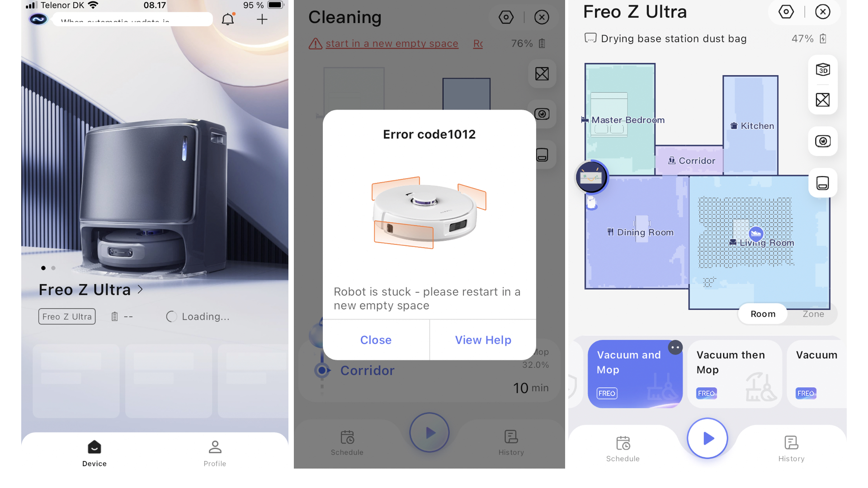Switch to 3D map view
This screenshot has height=488, width=868.
[x=824, y=70]
